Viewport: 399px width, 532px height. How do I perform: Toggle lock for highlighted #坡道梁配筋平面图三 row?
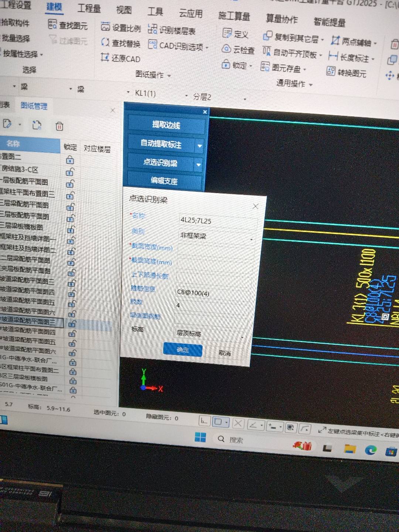tap(72, 324)
